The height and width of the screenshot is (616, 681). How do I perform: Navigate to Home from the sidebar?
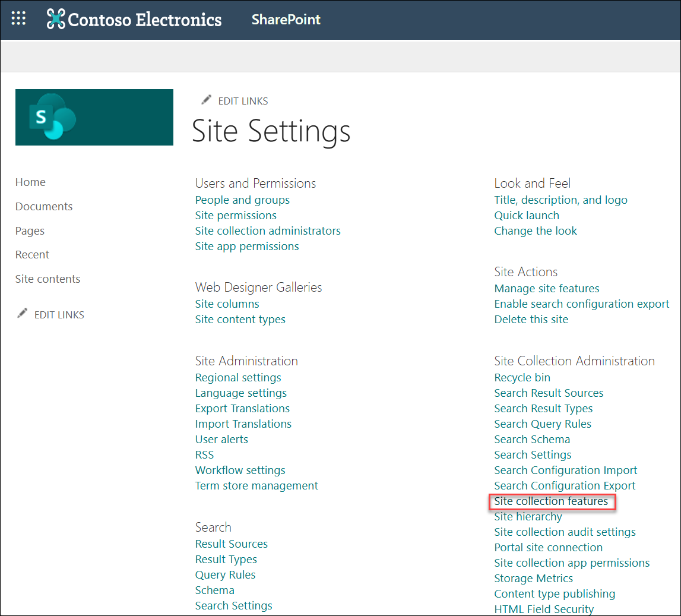[30, 182]
